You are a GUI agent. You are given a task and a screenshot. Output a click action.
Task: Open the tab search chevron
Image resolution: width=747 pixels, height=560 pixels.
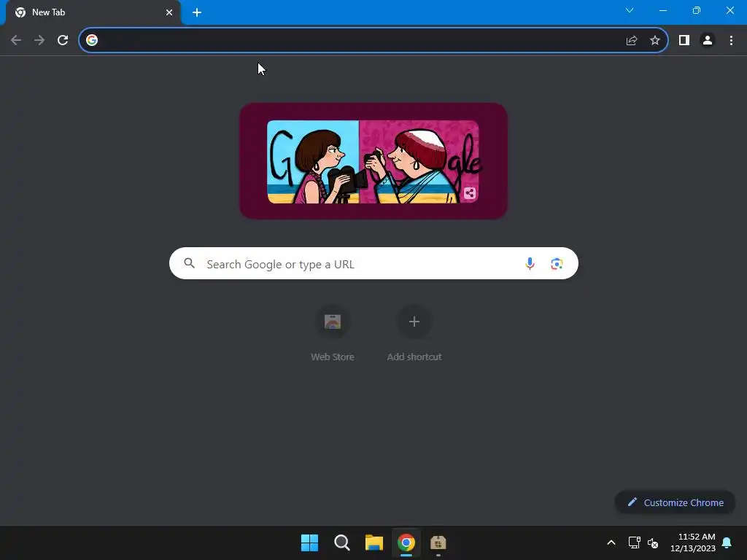630,10
